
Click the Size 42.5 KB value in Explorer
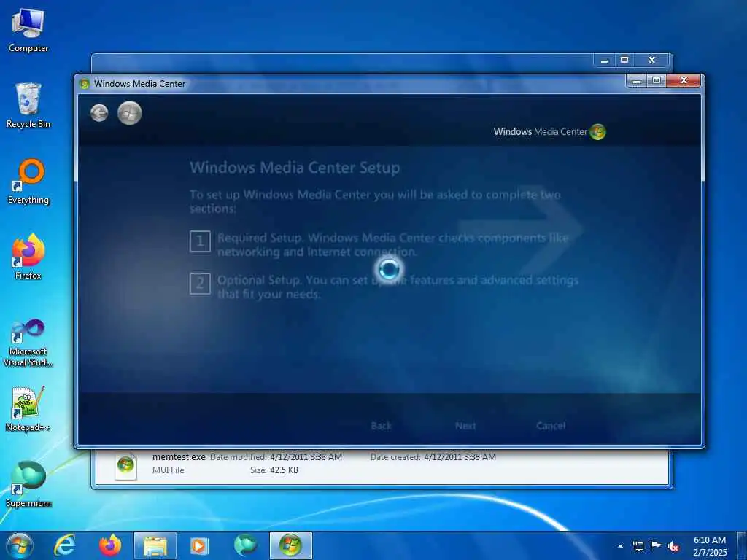click(x=284, y=470)
